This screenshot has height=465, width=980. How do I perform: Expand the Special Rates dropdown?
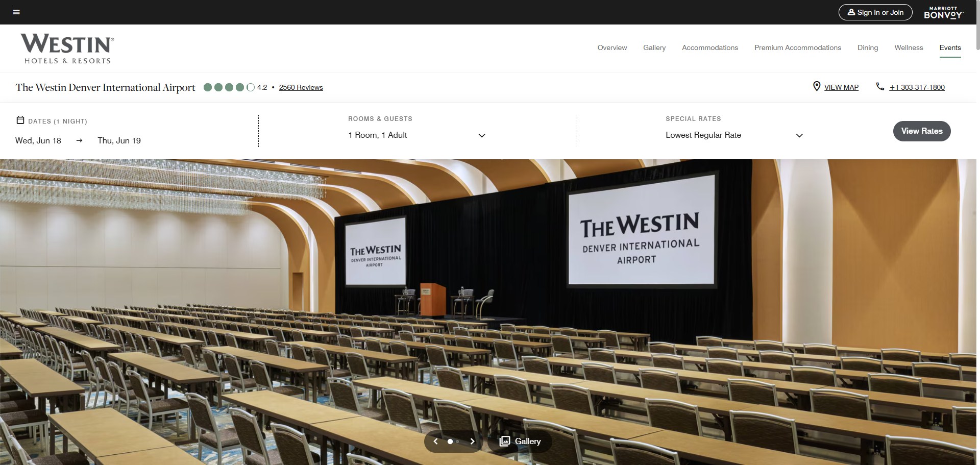click(734, 135)
